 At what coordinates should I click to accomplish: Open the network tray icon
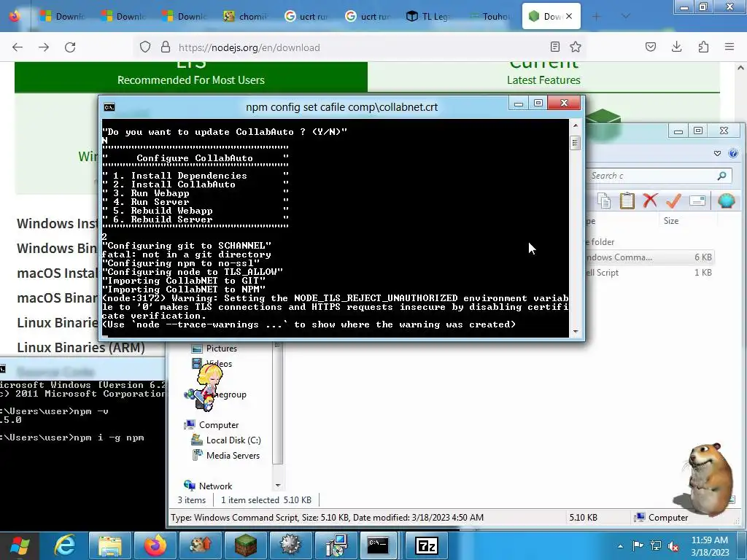click(656, 545)
